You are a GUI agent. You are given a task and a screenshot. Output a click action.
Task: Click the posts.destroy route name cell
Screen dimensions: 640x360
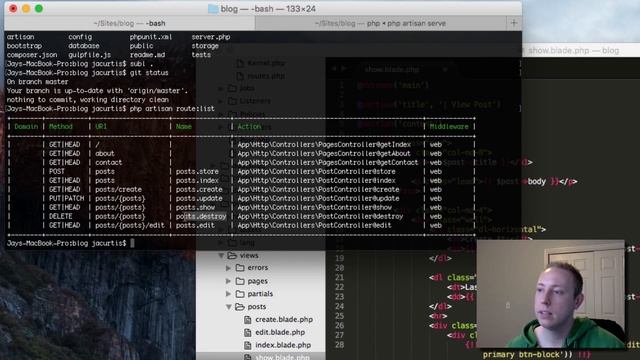click(x=201, y=216)
